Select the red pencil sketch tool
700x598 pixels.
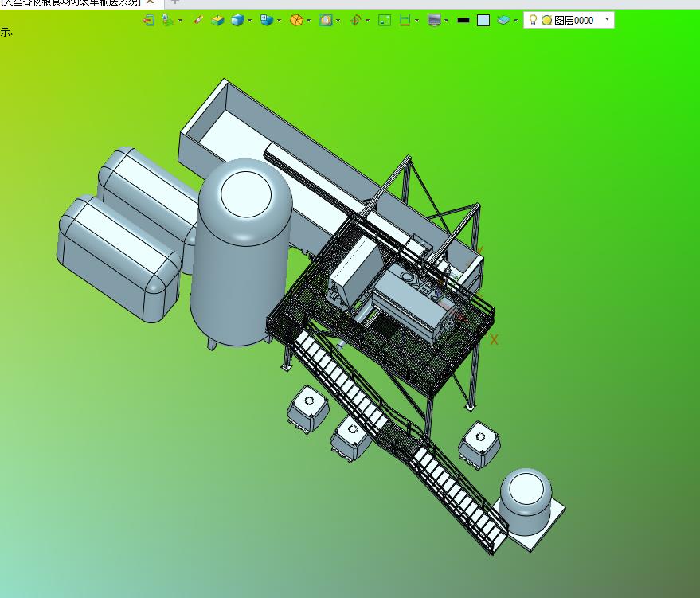198,20
